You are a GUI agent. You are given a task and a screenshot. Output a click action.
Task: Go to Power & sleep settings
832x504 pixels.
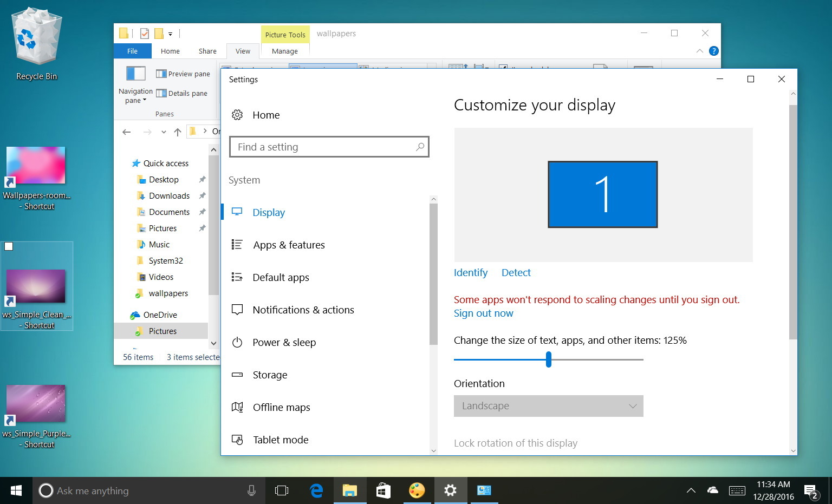click(284, 342)
